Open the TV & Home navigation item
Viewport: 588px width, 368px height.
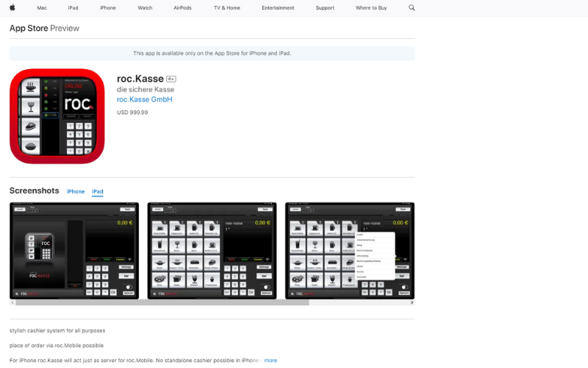[227, 7]
